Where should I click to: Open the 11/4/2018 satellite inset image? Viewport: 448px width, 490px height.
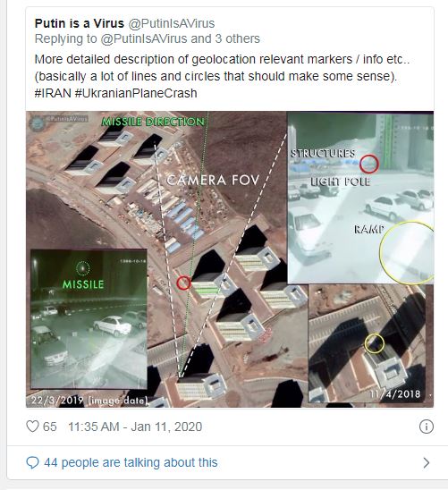click(x=367, y=343)
